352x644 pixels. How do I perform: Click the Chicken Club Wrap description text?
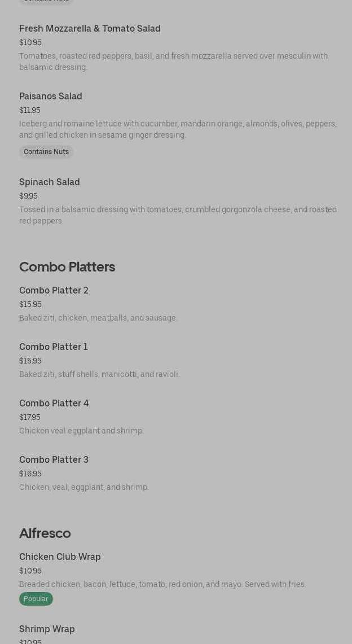point(162,585)
